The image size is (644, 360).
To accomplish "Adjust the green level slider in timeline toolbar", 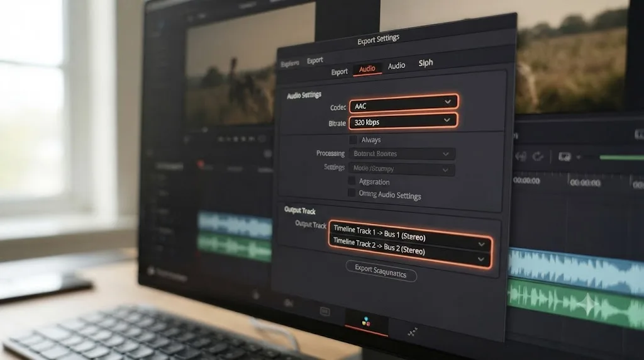I will point(621,158).
